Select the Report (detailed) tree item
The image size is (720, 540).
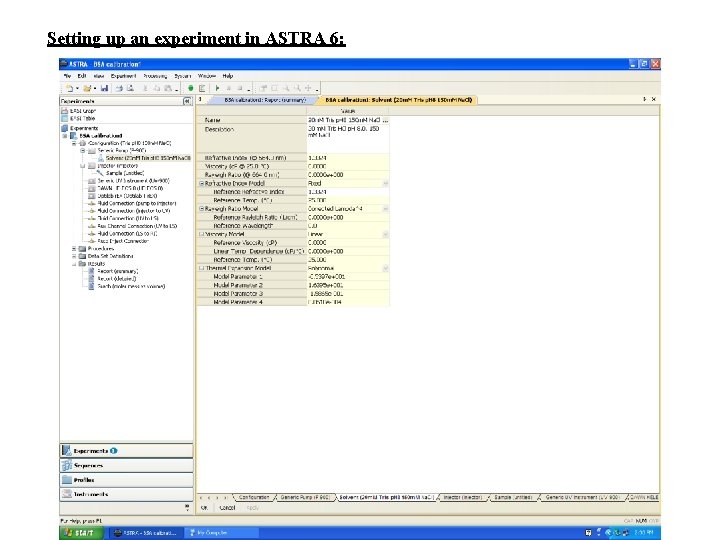pos(117,279)
